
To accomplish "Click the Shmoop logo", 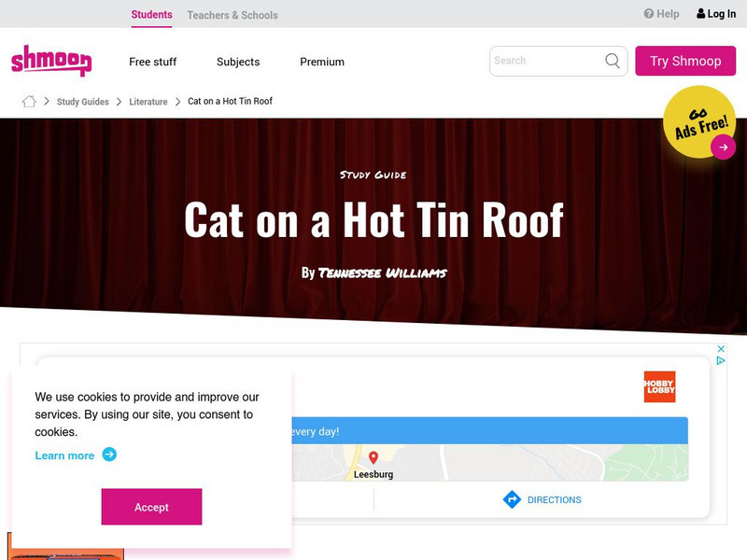I will tap(51, 61).
